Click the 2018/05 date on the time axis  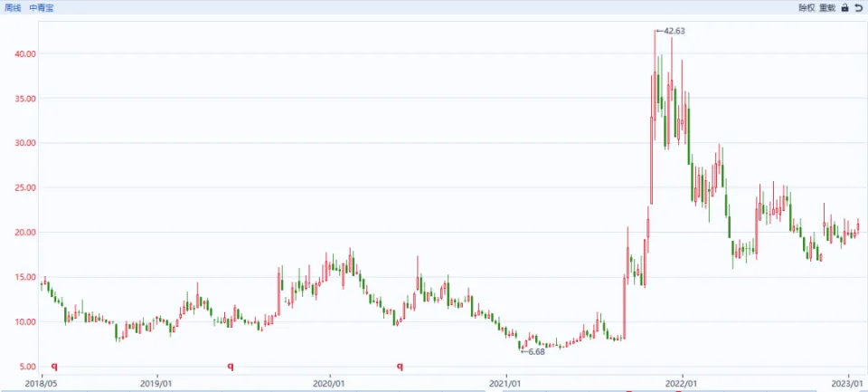coord(42,383)
